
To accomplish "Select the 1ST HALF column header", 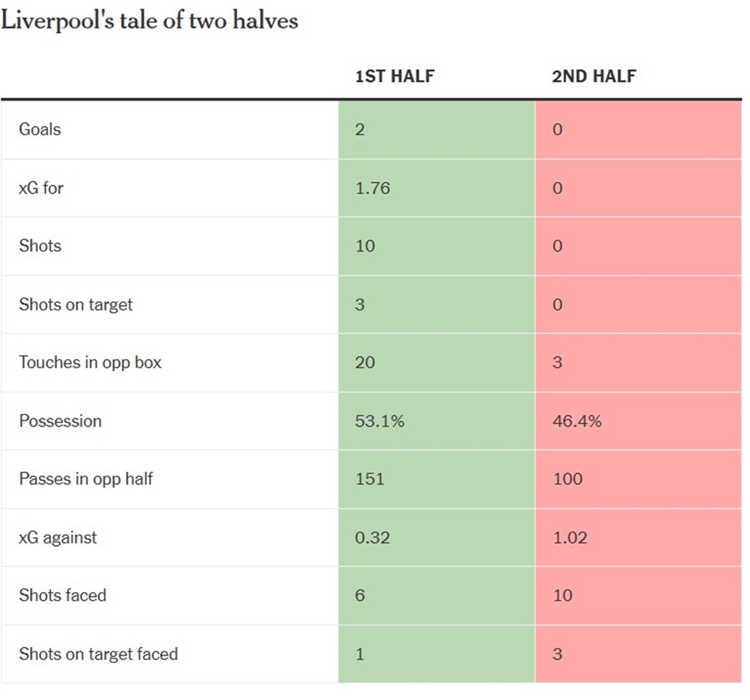I will tap(395, 76).
